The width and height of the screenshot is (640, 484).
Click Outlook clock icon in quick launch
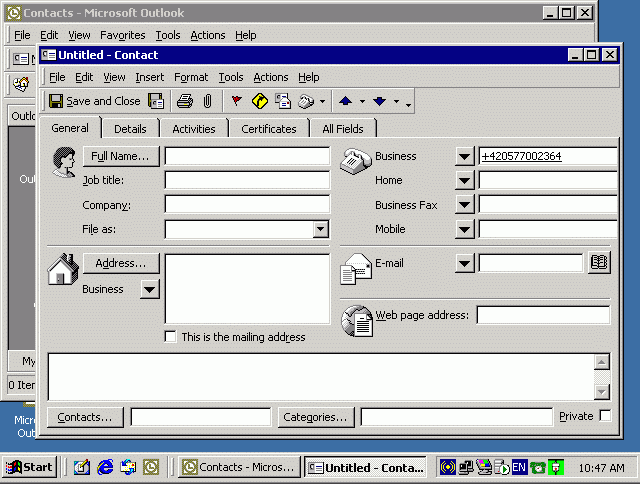151,467
